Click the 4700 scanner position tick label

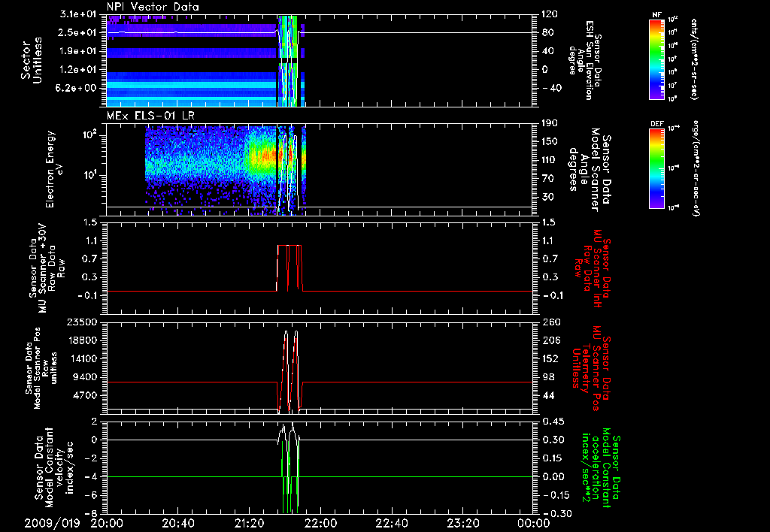click(x=86, y=395)
